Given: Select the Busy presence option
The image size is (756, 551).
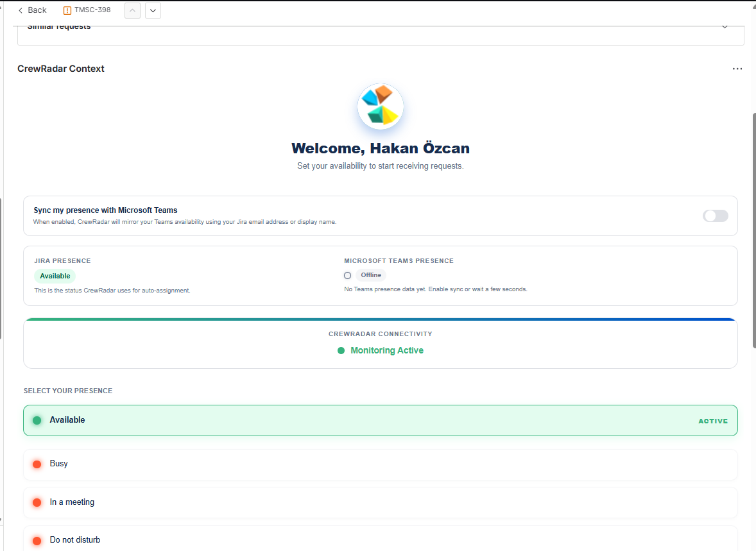Looking at the screenshot, I should tap(381, 464).
